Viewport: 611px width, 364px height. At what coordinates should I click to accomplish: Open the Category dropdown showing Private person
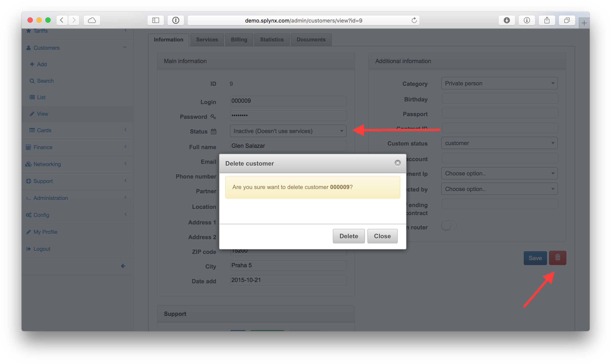499,83
